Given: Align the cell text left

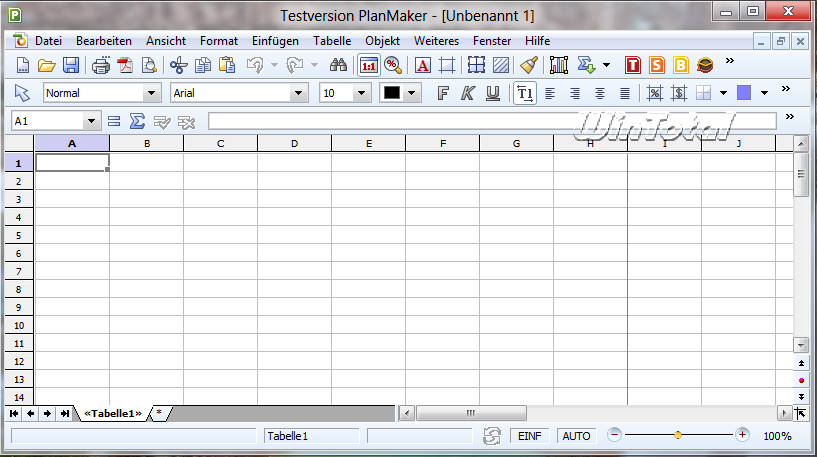Looking at the screenshot, I should (550, 93).
